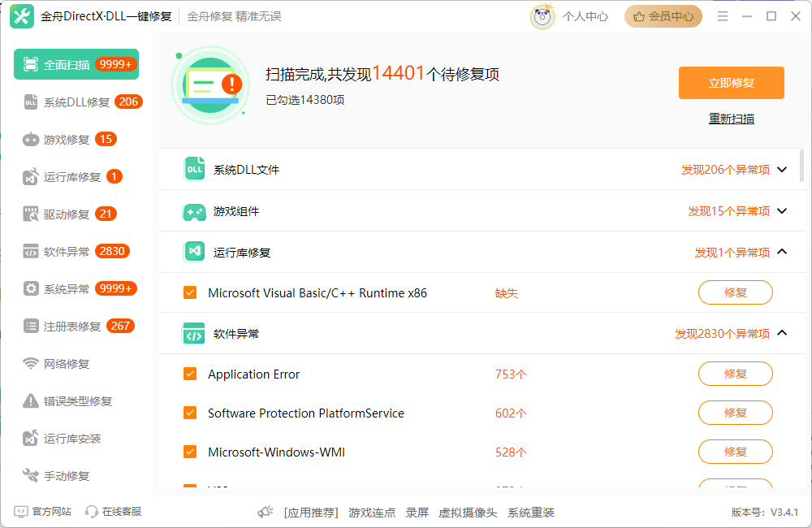This screenshot has height=528, width=812.
Task: Click the 录屏 link
Action: [417, 513]
